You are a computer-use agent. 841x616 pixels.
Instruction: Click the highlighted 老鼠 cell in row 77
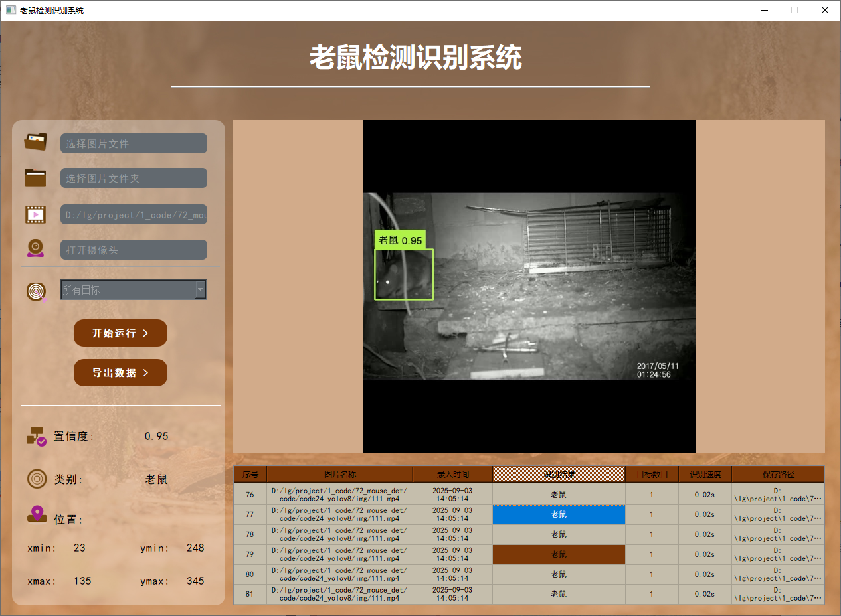click(559, 514)
